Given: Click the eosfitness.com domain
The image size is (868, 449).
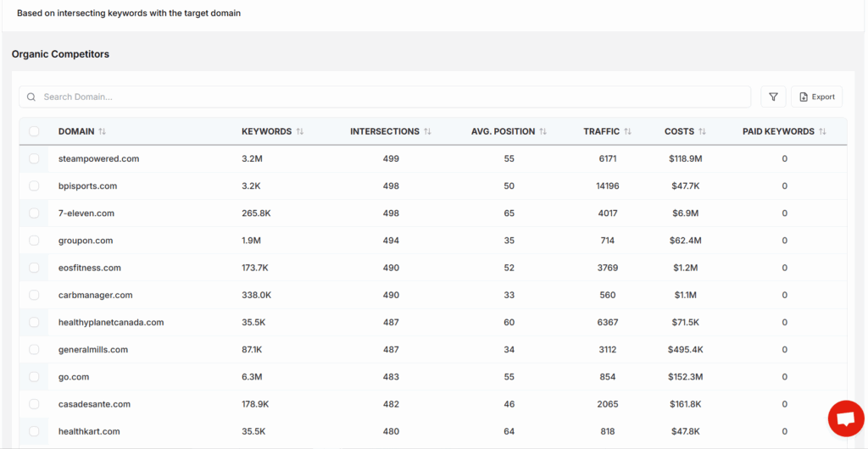Looking at the screenshot, I should pyautogui.click(x=90, y=268).
